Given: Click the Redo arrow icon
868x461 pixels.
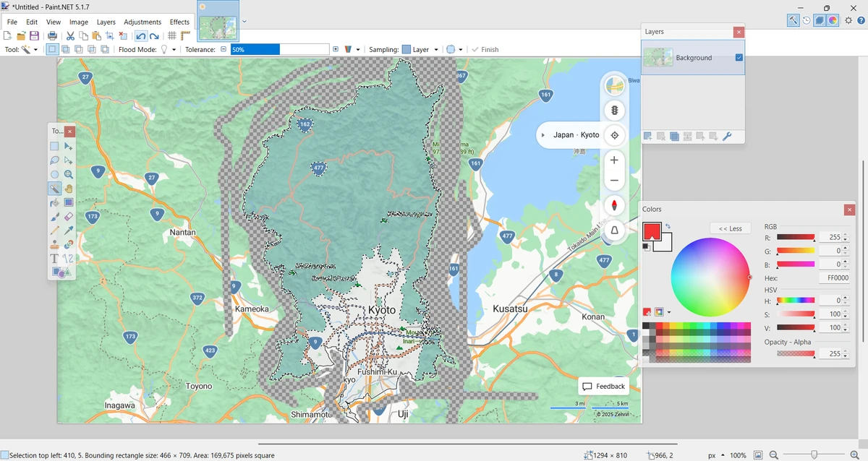Looking at the screenshot, I should 154,35.
